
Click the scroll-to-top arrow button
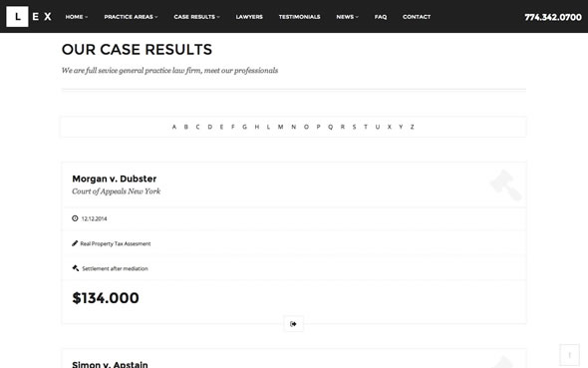[x=570, y=355]
